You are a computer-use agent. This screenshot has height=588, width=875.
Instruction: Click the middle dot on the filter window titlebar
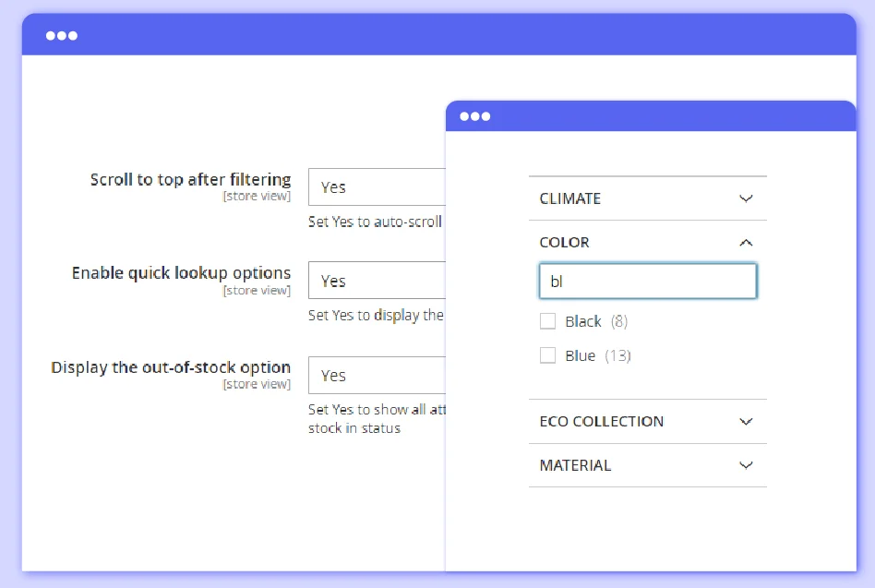[x=473, y=115]
